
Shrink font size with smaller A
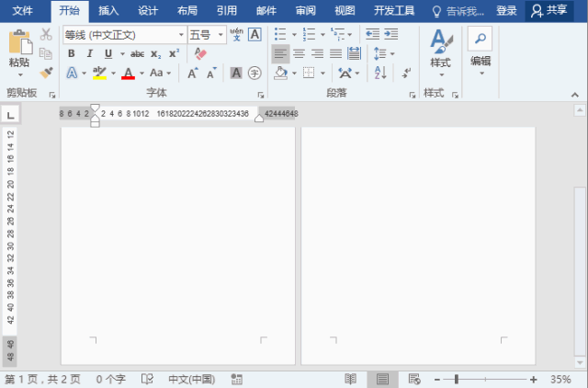[x=211, y=73]
